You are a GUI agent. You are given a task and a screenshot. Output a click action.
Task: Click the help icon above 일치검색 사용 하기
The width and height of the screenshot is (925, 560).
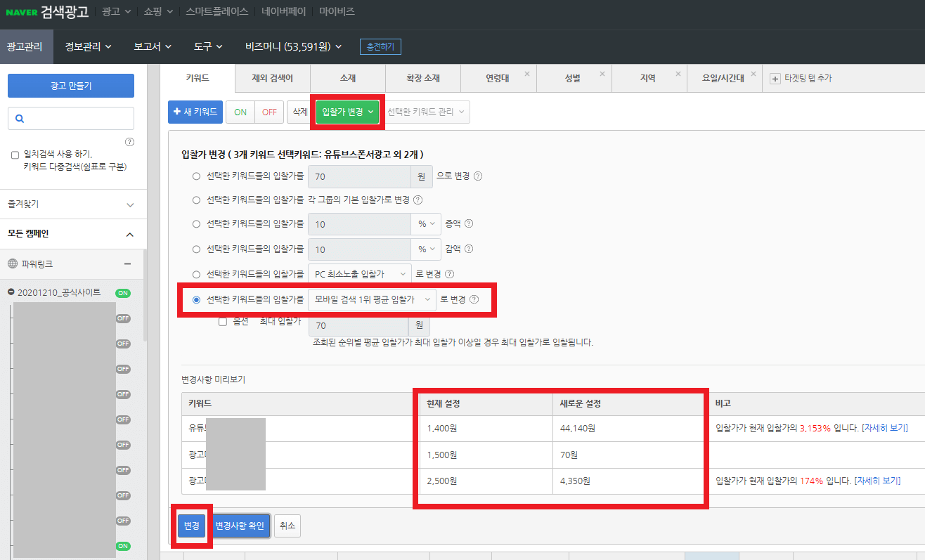pyautogui.click(x=130, y=142)
